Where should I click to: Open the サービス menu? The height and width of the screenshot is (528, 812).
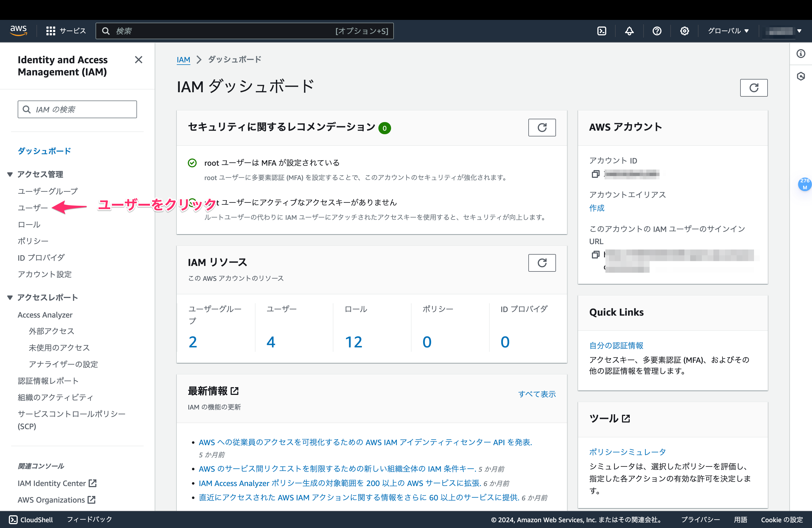tap(66, 31)
